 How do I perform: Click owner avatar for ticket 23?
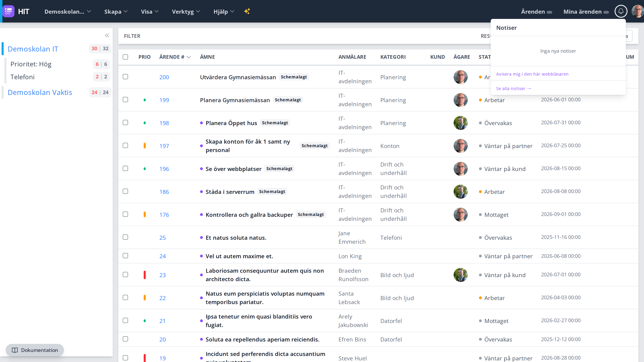(x=460, y=275)
